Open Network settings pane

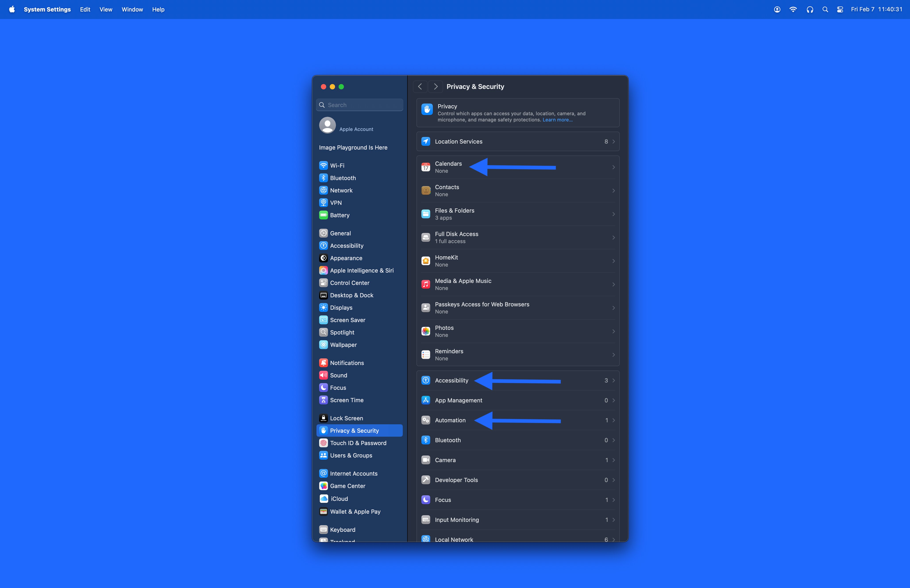(x=359, y=190)
